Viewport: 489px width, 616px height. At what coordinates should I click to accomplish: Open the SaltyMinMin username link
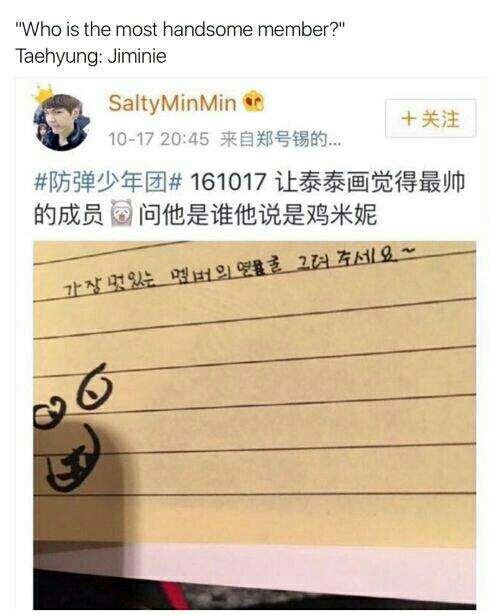[172, 103]
